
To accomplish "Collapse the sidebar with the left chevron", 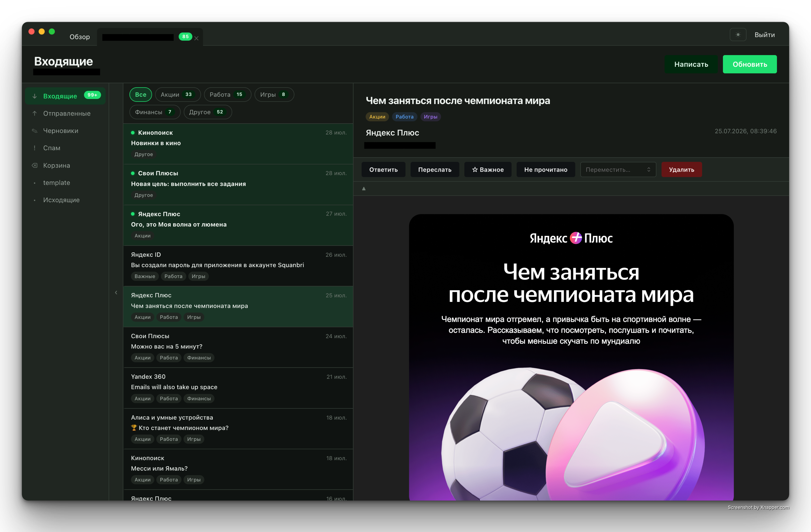I will click(116, 293).
